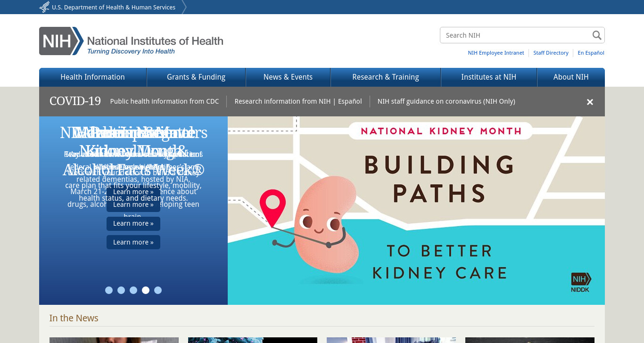Select the fourth carousel slide dot

coord(146,290)
